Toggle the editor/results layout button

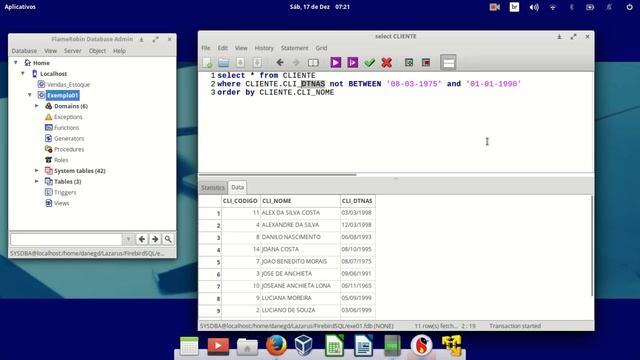[x=448, y=62]
